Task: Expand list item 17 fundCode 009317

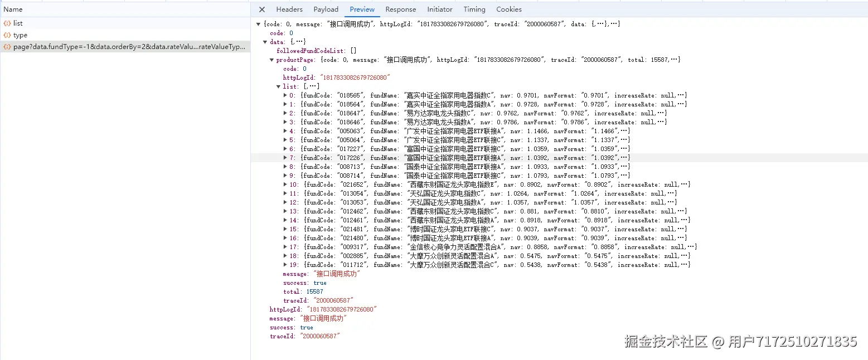Action: click(x=285, y=247)
